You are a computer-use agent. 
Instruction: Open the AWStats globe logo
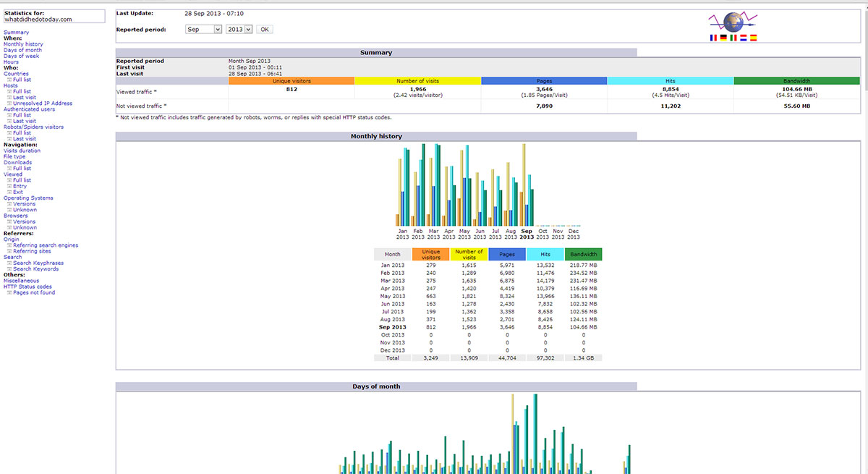[x=733, y=21]
